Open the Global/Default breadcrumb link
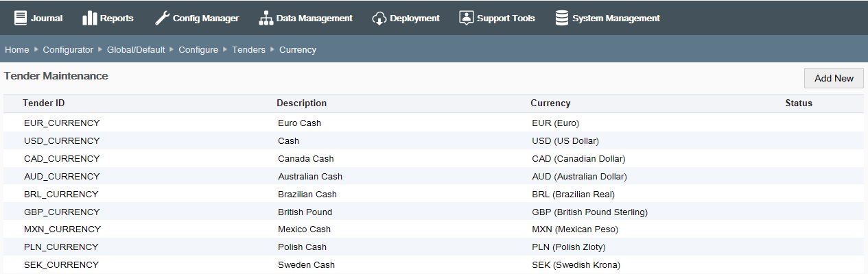 coord(136,50)
